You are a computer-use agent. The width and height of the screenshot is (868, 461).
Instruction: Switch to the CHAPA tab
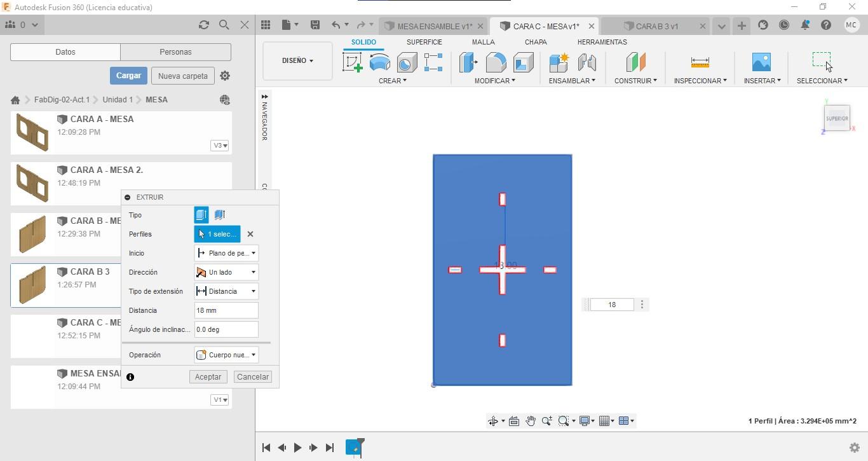coord(536,42)
